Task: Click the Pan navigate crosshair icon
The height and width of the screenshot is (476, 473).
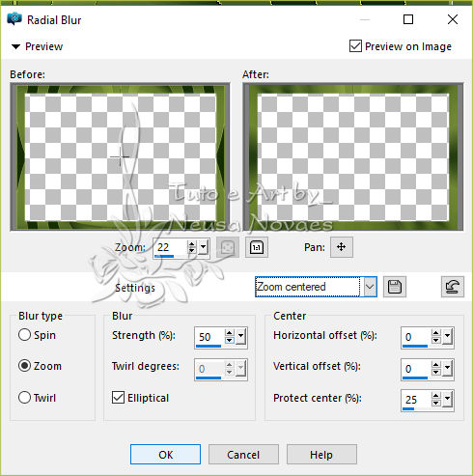Action: click(x=342, y=247)
